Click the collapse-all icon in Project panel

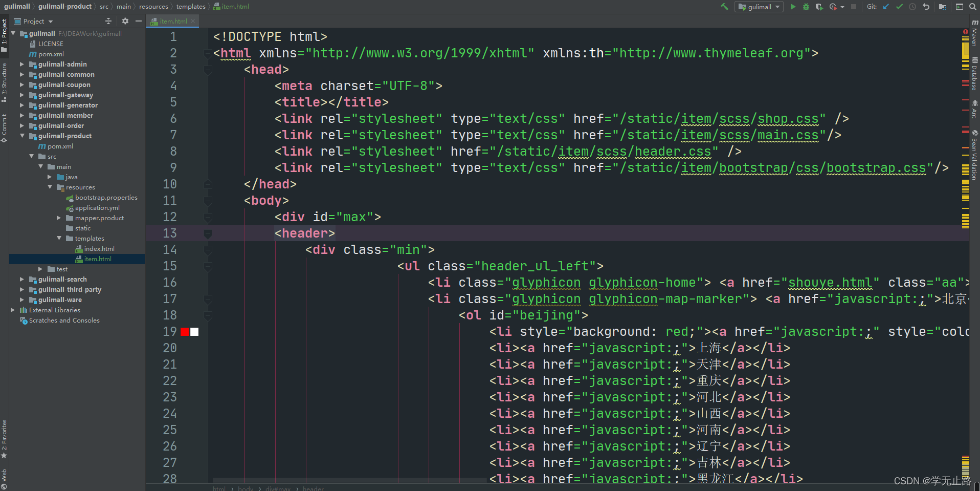point(108,21)
